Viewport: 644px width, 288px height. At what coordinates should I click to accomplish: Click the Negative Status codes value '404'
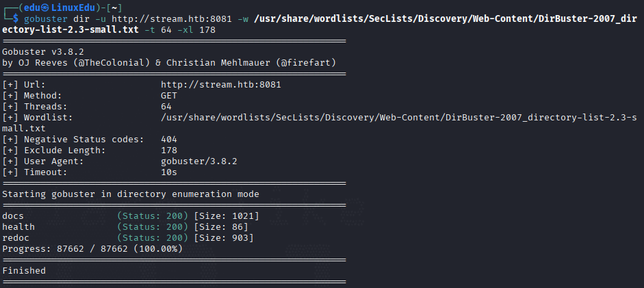[x=169, y=140]
